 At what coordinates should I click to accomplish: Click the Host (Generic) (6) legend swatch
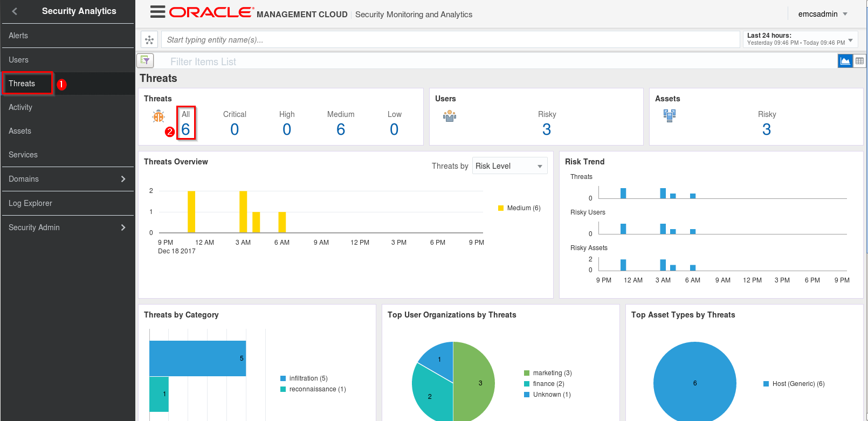766,384
